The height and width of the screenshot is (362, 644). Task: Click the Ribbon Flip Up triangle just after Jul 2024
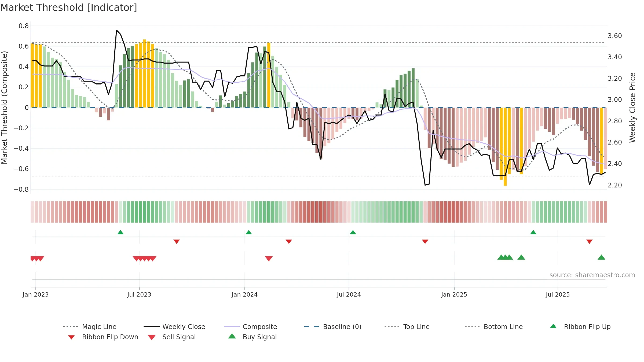[353, 232]
